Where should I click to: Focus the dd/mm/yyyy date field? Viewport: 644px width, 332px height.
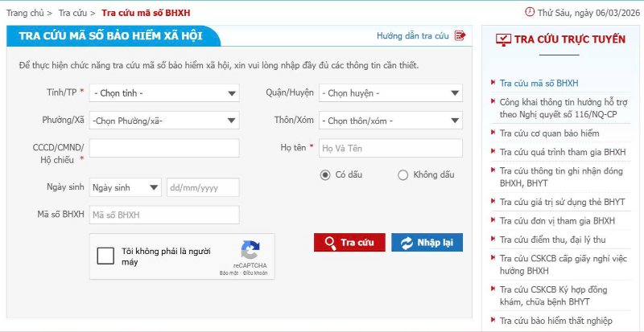point(203,187)
